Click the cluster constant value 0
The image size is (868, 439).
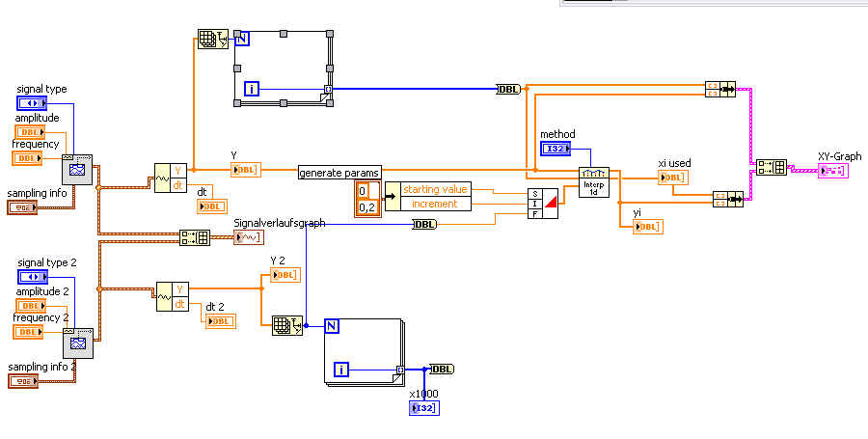click(x=363, y=191)
